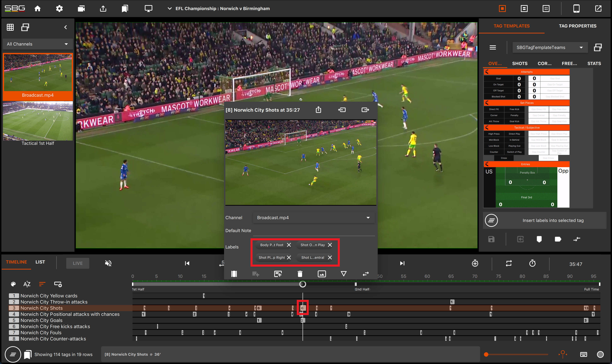Open the FREE... template tab

tap(569, 63)
